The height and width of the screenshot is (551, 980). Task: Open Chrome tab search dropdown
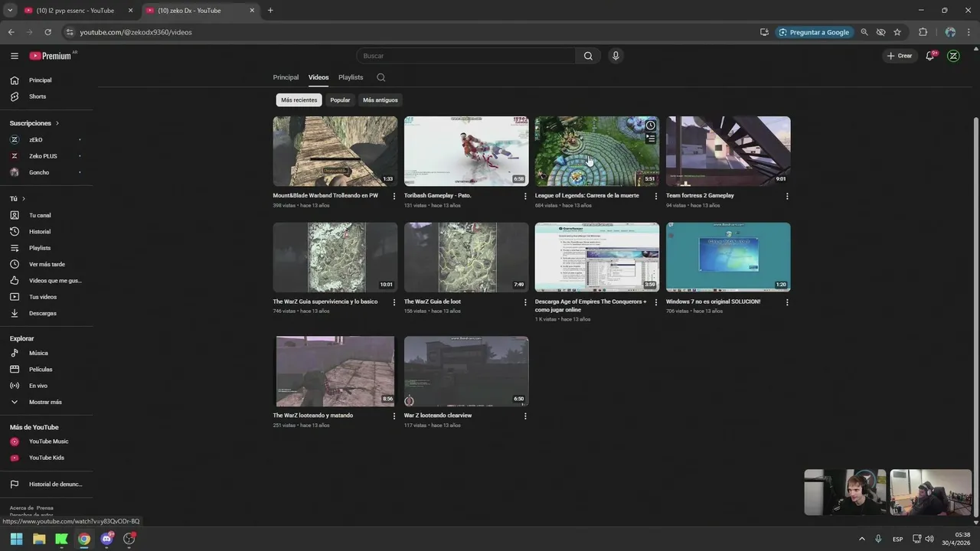click(x=10, y=11)
